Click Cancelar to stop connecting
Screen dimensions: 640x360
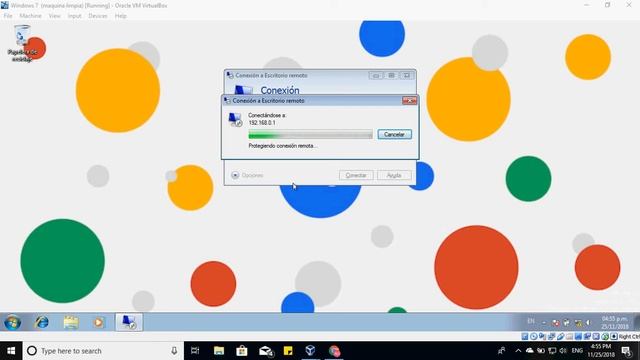pyautogui.click(x=394, y=134)
